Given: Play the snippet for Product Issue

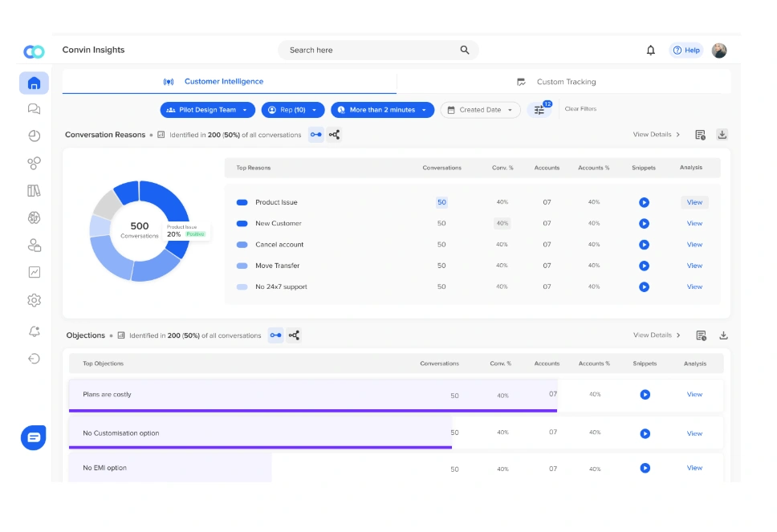Looking at the screenshot, I should click(644, 202).
